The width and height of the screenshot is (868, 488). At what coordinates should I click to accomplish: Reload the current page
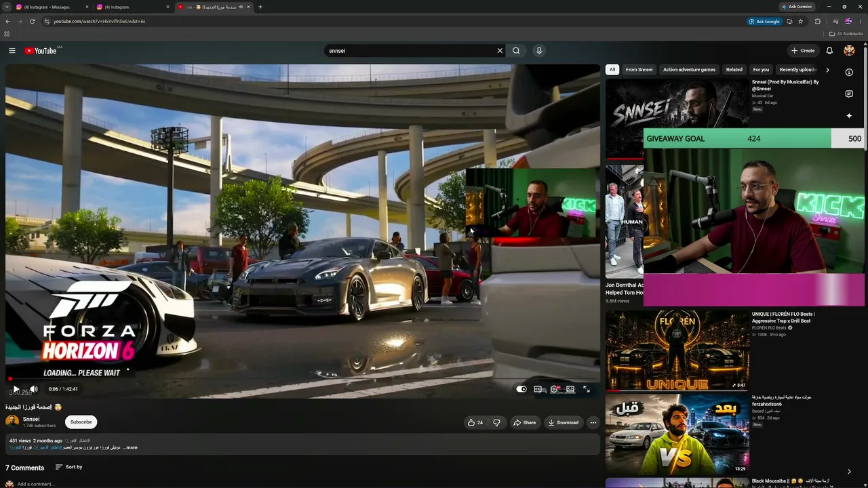[x=32, y=21]
